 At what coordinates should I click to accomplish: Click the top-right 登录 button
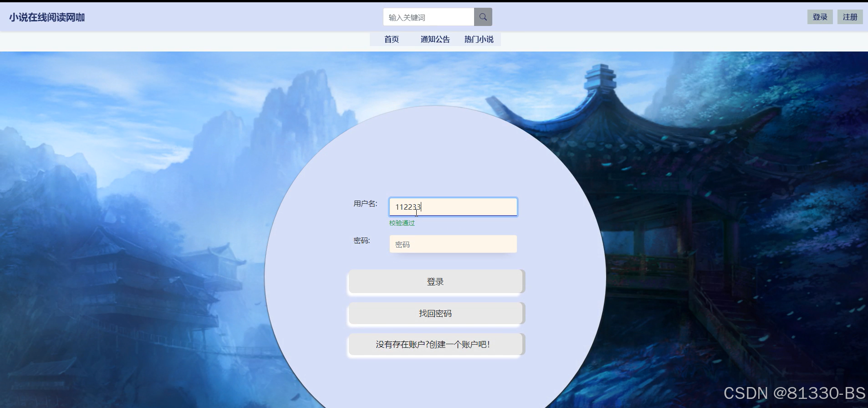click(820, 17)
